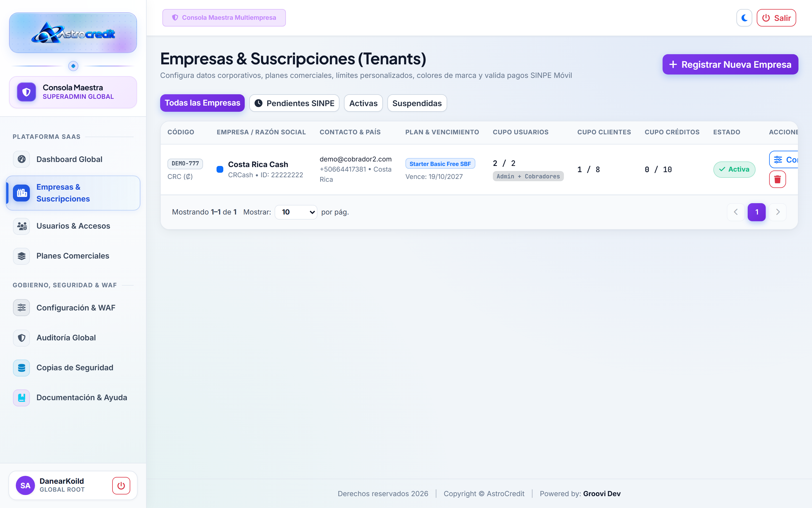The height and width of the screenshot is (508, 812).
Task: Click the SA user avatar
Action: 25,485
